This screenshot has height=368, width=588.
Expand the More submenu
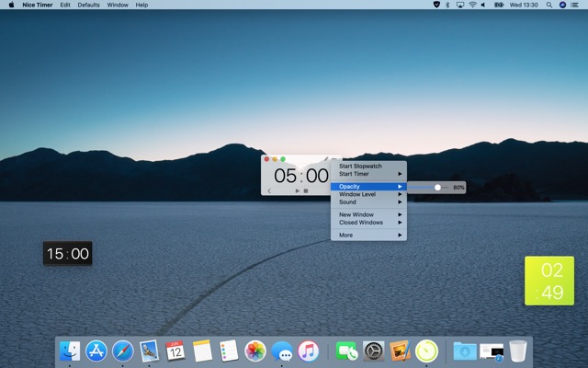pos(368,236)
